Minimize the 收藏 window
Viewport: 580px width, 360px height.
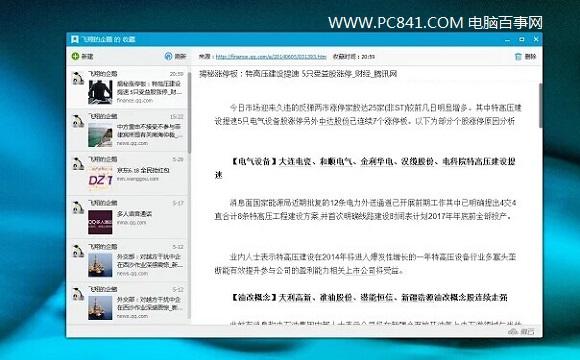click(508, 39)
